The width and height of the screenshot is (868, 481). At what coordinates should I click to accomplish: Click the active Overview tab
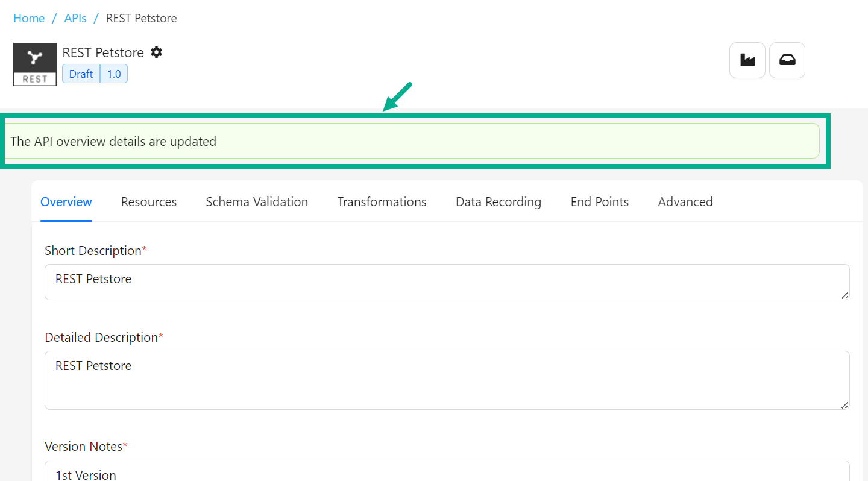pyautogui.click(x=66, y=201)
